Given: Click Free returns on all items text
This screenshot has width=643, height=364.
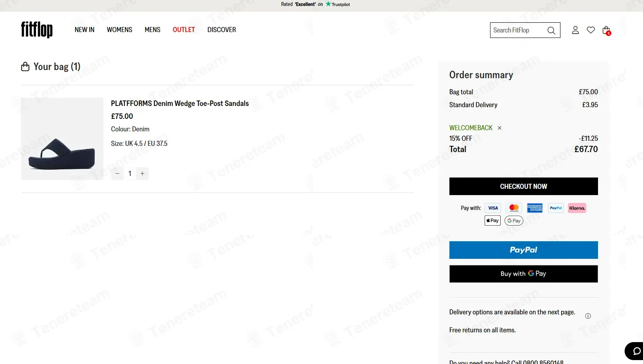Looking at the screenshot, I should 483,330.
